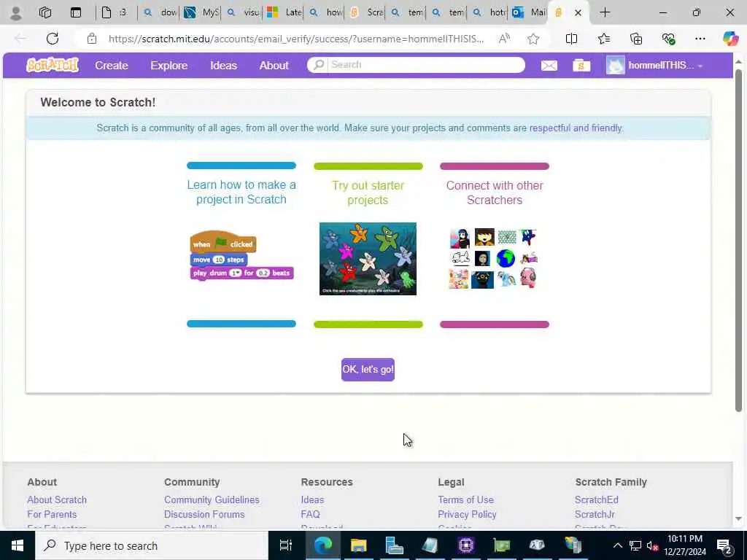The height and width of the screenshot is (560, 747).
Task: Open the Explore menu item
Action: coord(169,65)
